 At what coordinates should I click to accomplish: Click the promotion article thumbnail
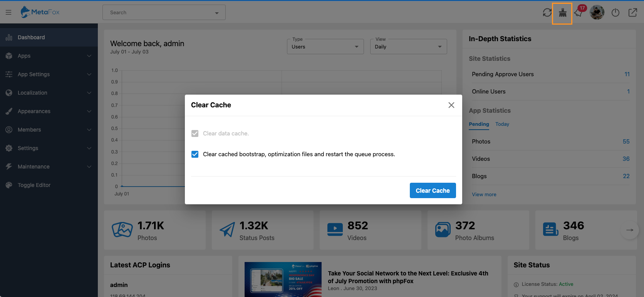[x=283, y=280]
